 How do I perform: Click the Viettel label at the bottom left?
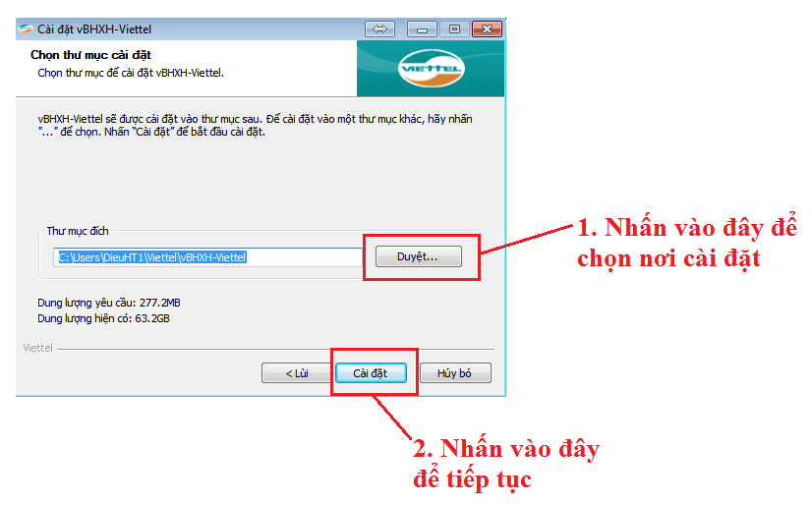(38, 347)
